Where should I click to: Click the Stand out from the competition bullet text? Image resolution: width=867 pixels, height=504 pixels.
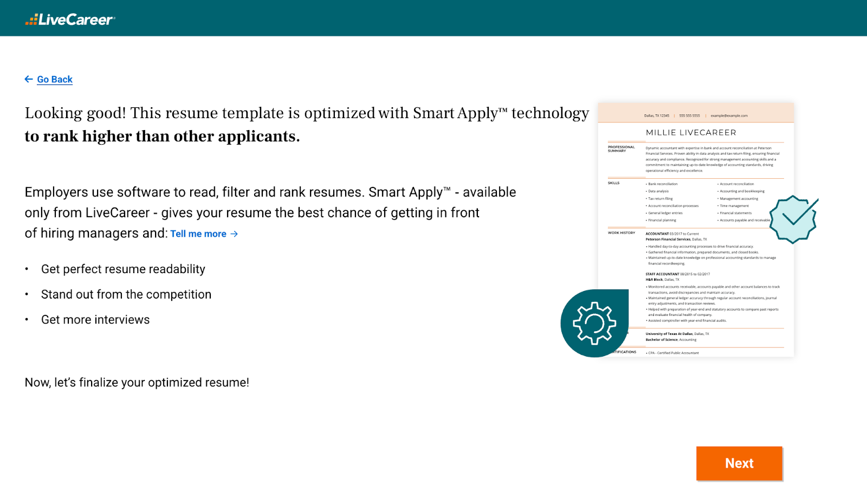126,294
